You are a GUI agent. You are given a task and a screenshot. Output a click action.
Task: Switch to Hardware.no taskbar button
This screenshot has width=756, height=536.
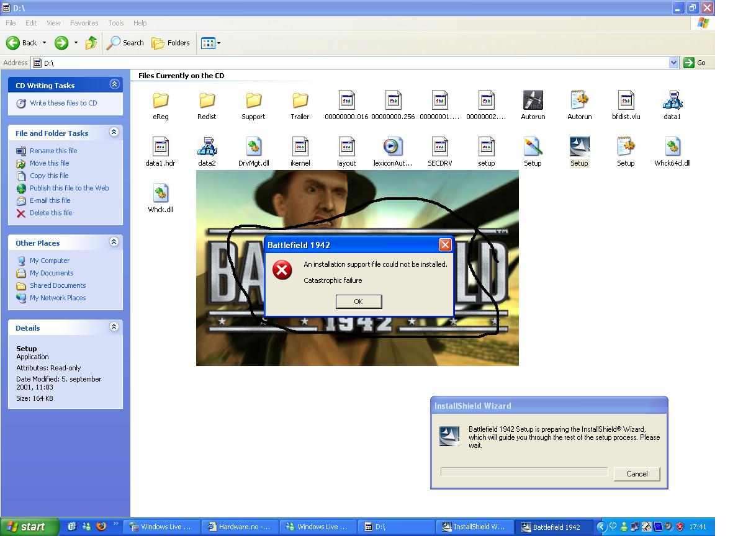click(239, 527)
